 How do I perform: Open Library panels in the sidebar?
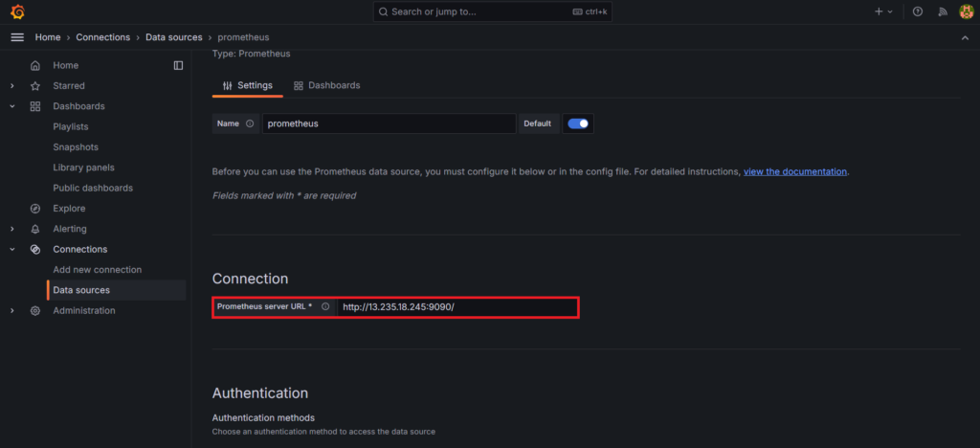pos(84,168)
